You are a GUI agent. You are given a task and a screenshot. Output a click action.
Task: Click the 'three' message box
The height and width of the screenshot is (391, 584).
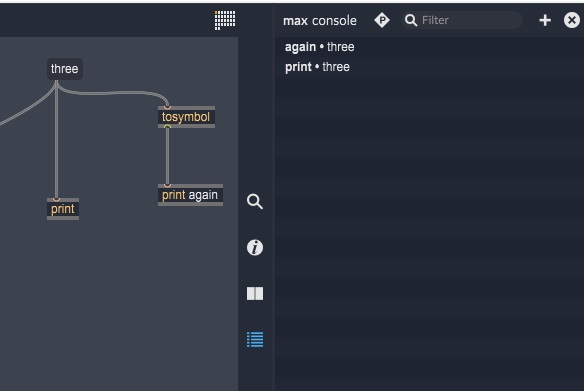[65, 69]
